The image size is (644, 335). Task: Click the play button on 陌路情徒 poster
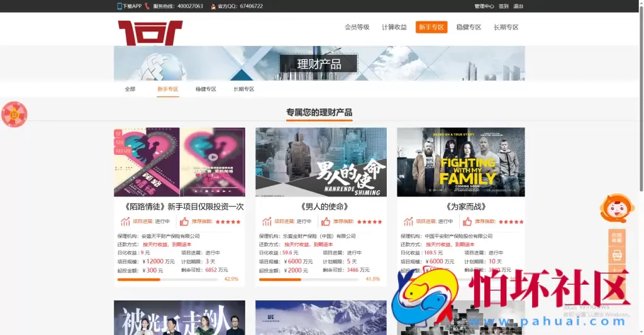pyautogui.click(x=213, y=157)
